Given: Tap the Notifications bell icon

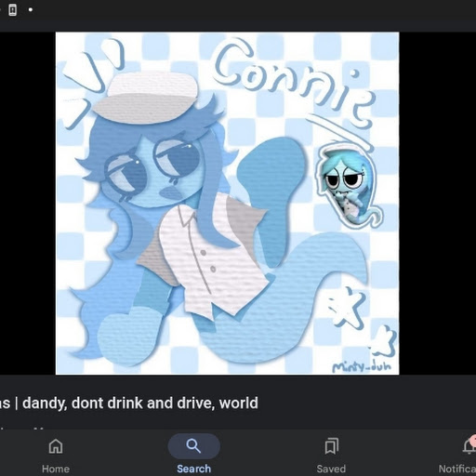Looking at the screenshot, I should pyautogui.click(x=469, y=446).
